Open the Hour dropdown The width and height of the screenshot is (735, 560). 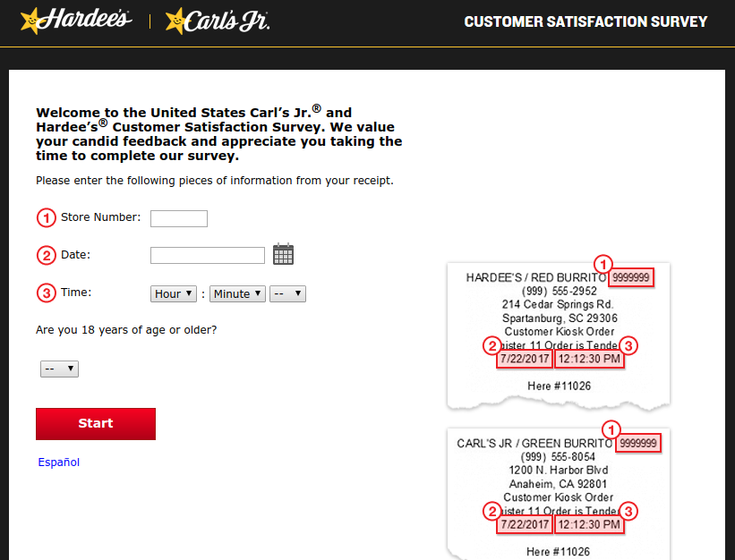coord(174,294)
